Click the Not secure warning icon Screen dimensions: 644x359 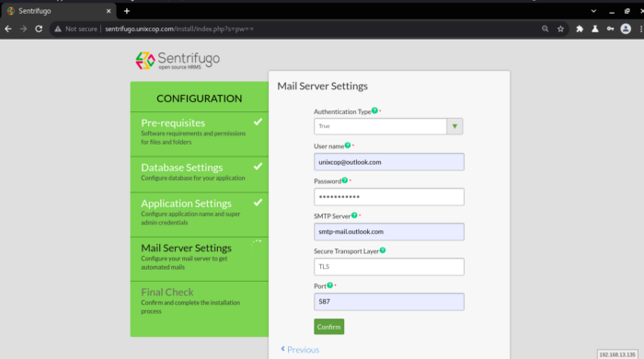58,29
